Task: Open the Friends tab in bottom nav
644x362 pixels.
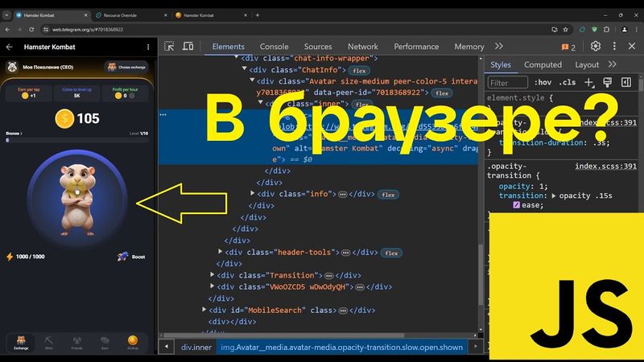Action: click(x=76, y=343)
